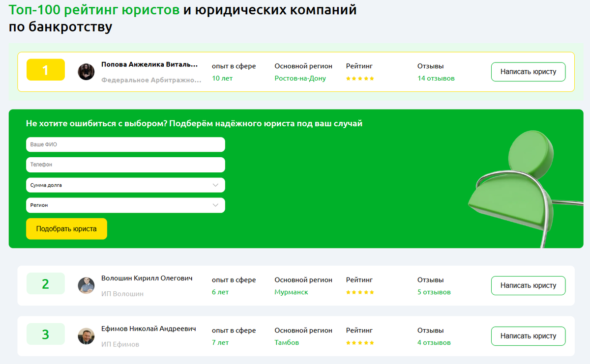Click the Ваше ФИО input field
The height and width of the screenshot is (364, 590).
125,144
